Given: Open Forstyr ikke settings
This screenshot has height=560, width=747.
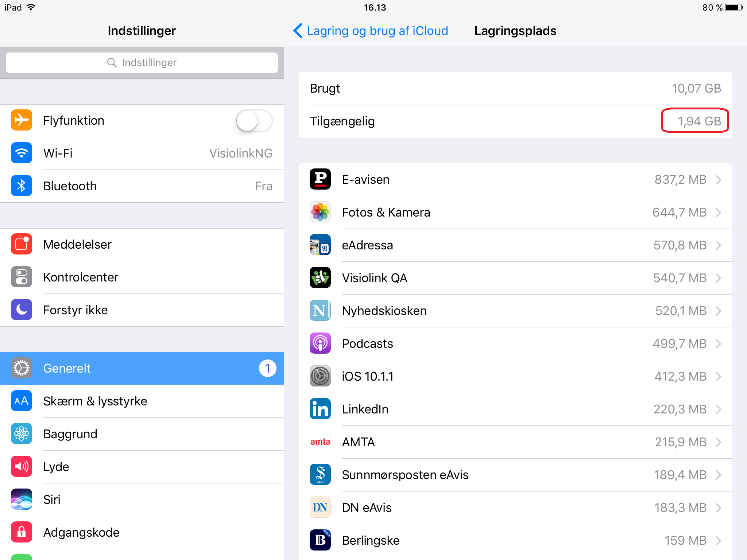Looking at the screenshot, I should (142, 310).
